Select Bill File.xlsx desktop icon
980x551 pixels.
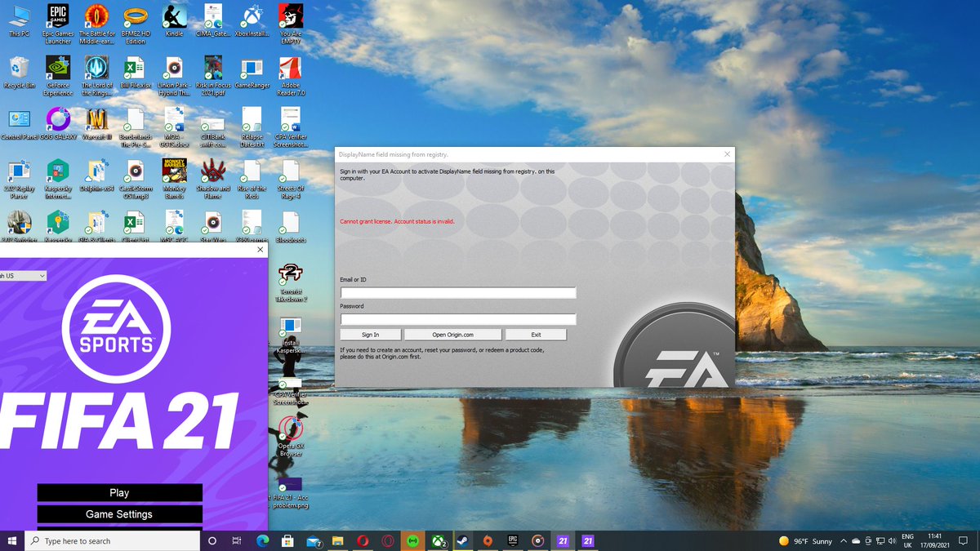(136, 73)
